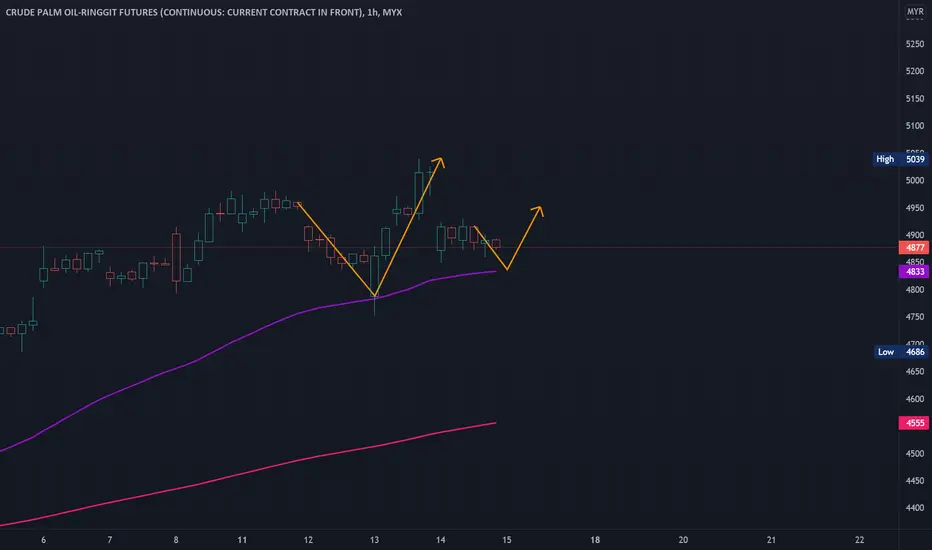Click the tall green candle reaching the 5039 high
This screenshot has height=550, width=932.
click(x=418, y=193)
